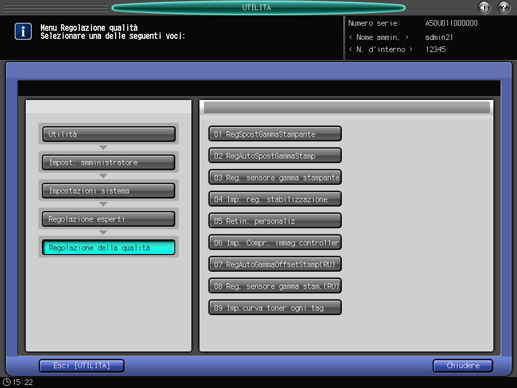Screen dimensions: 517x388
Task: Click the extension number 12345
Action: [435, 49]
